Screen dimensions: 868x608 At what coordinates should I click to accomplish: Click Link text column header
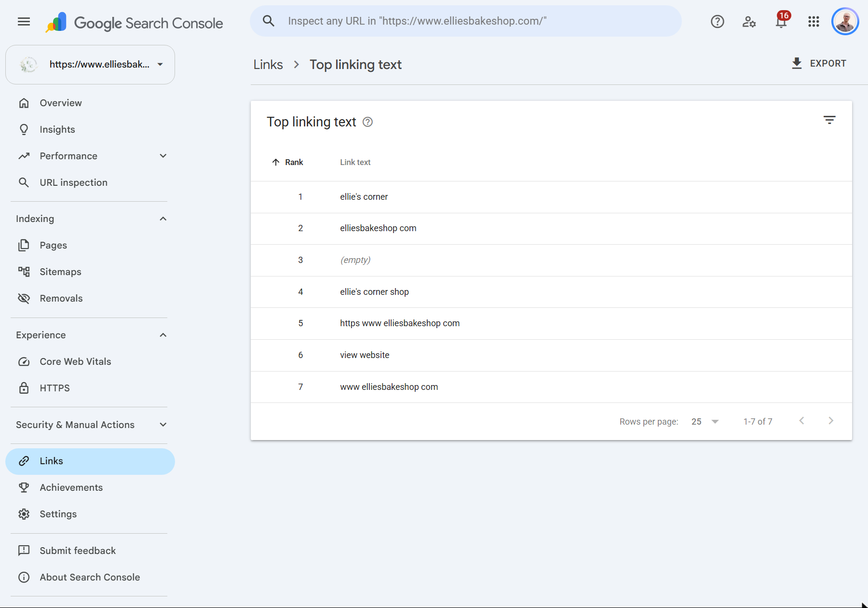coord(355,162)
